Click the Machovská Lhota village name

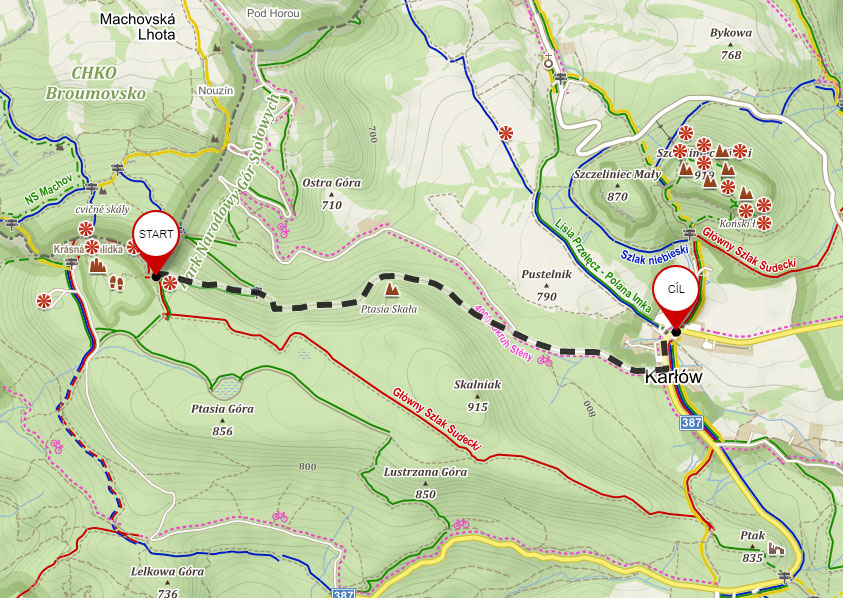[138, 27]
